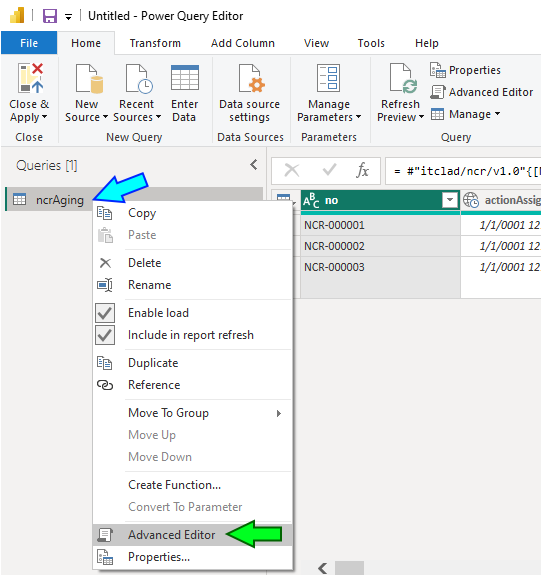Choose Copy in the context menu

192,213
